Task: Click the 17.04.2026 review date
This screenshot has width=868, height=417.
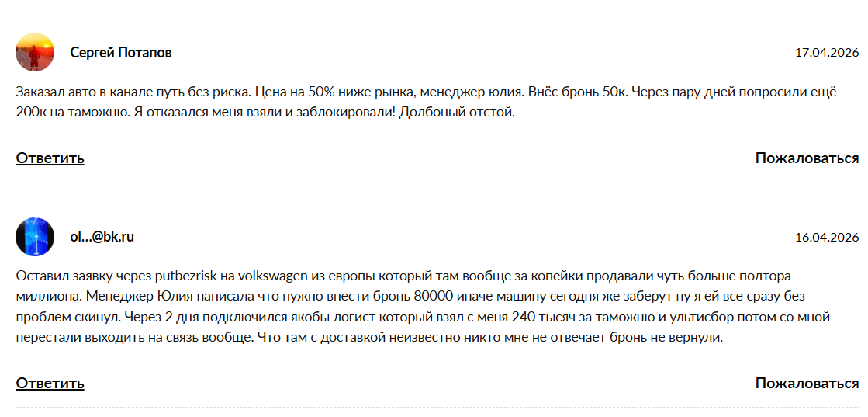Action: click(x=827, y=53)
